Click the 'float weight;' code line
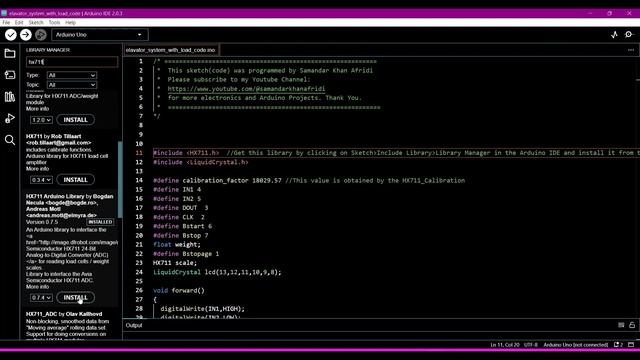Image resolution: width=640 pixels, height=360 pixels. 177,244
